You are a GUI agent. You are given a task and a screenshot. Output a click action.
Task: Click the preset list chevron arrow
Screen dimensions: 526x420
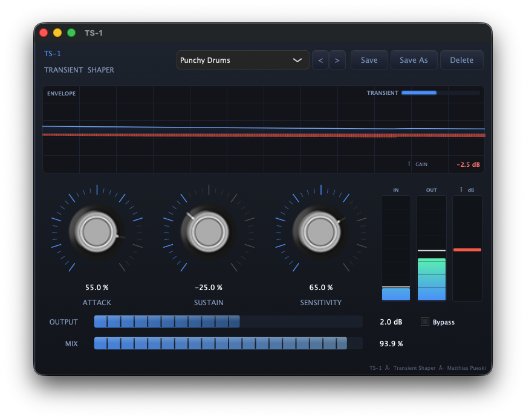click(297, 60)
